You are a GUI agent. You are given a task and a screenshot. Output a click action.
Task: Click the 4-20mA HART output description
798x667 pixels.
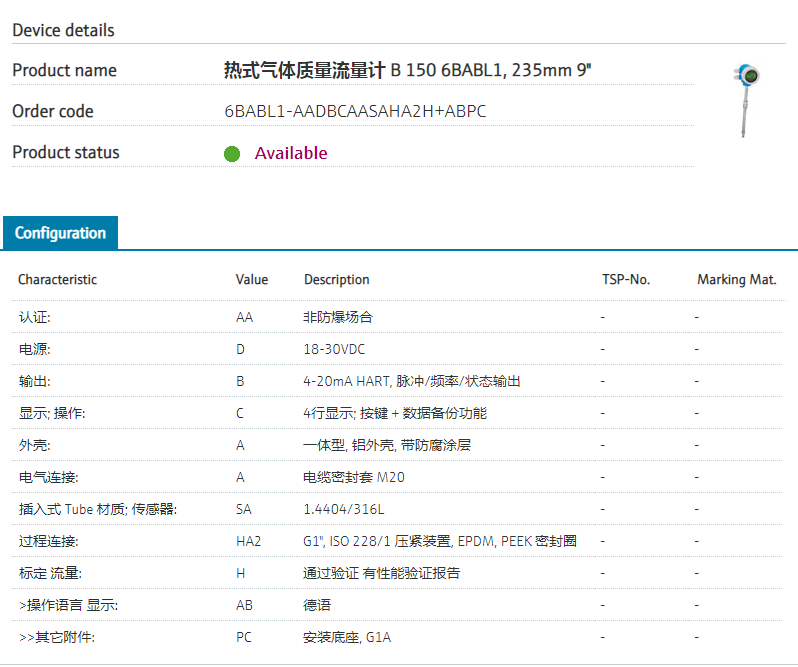411,381
